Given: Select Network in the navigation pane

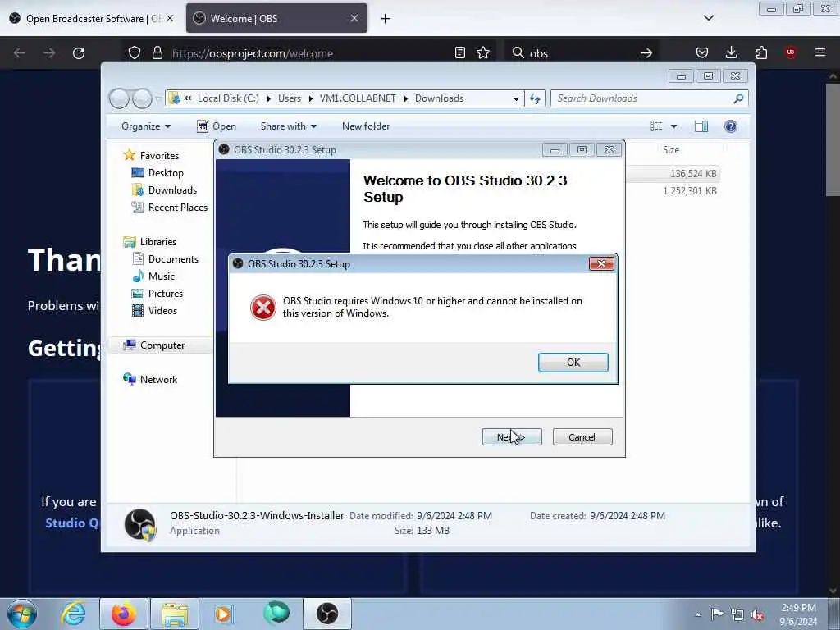Looking at the screenshot, I should click(158, 380).
